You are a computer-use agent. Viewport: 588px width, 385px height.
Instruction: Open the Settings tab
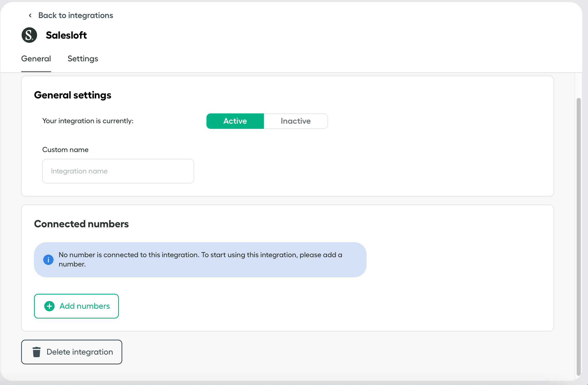pos(83,59)
